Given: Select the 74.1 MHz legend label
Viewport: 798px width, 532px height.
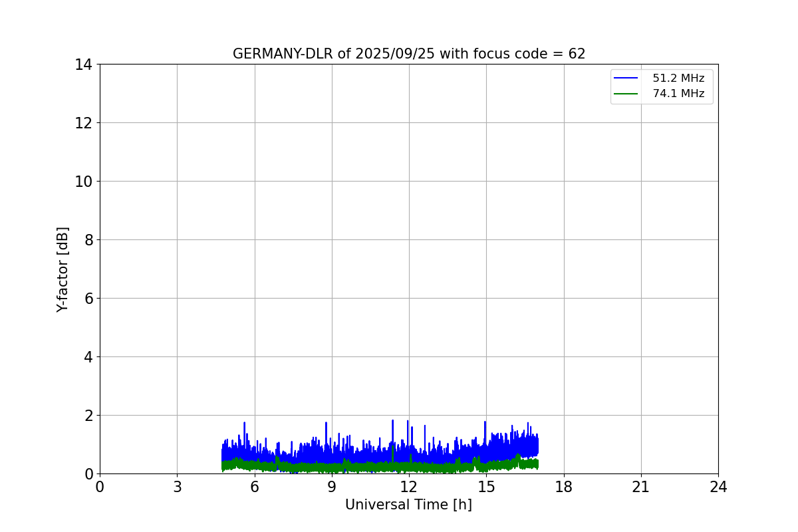Looking at the screenshot, I should click(x=678, y=94).
